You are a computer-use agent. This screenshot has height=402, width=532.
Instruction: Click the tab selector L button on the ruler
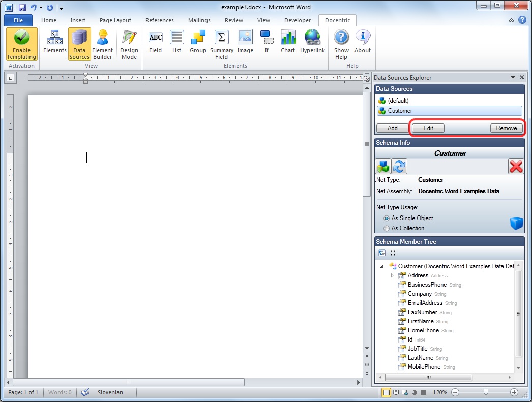[11, 78]
